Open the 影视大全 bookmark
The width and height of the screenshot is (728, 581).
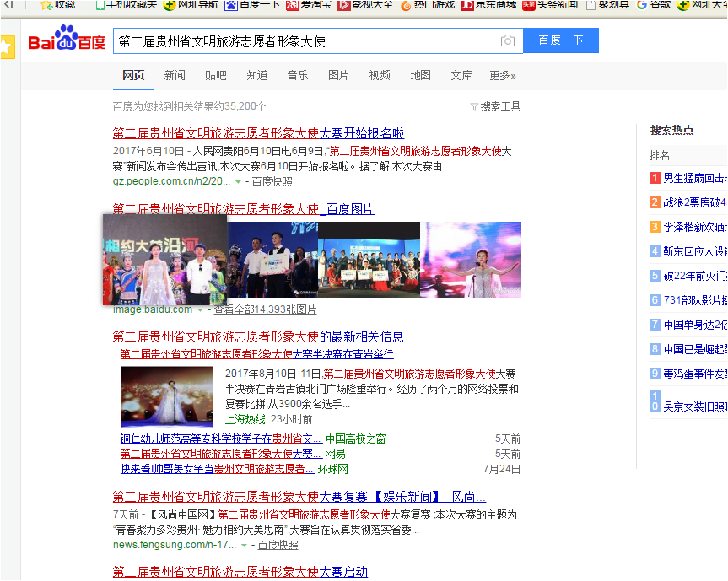click(x=365, y=5)
